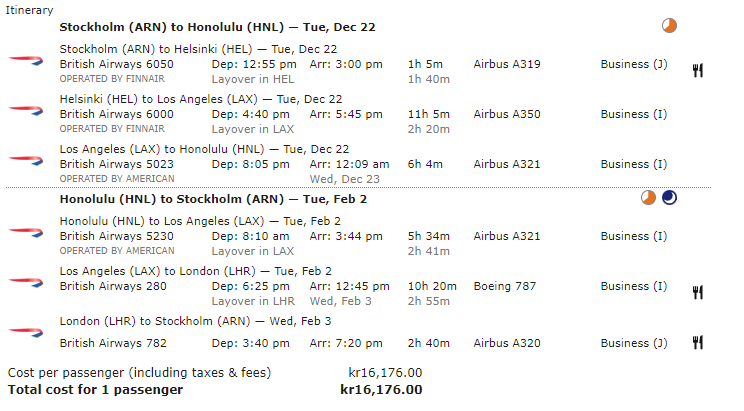Click meal icon for British Airways 280
This screenshot has height=411, width=744.
[x=698, y=292]
